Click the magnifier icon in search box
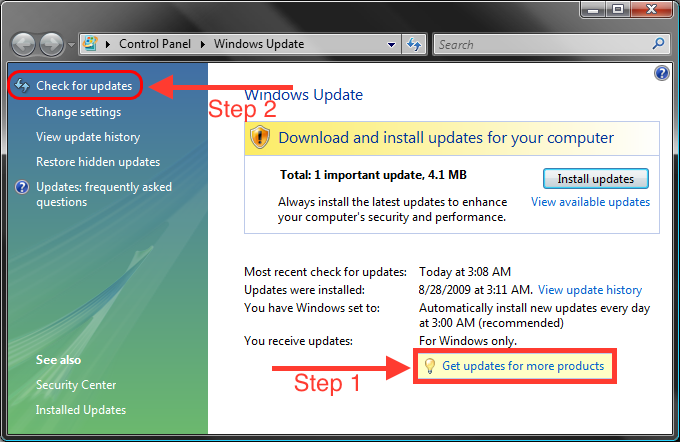 pyautogui.click(x=658, y=44)
